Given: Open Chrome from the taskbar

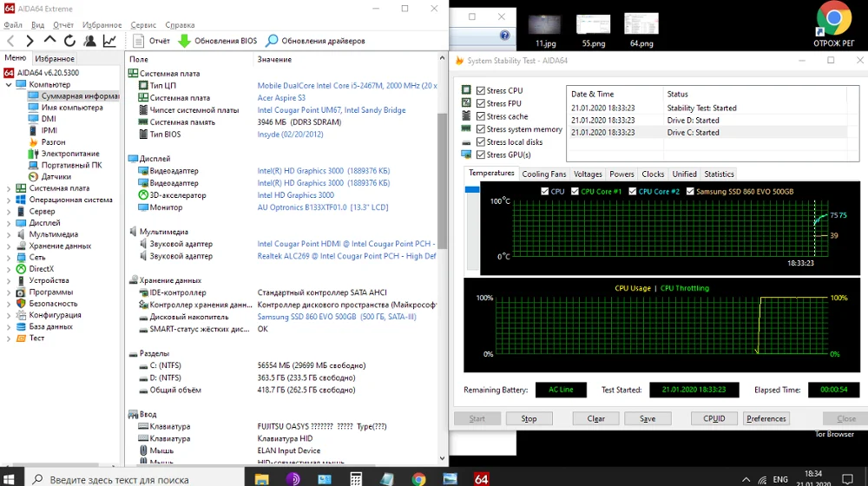Looking at the screenshot, I should [418, 478].
